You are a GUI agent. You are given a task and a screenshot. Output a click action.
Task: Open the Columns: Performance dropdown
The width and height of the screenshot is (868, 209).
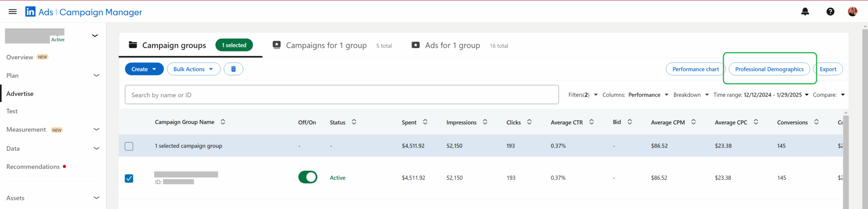pyautogui.click(x=635, y=95)
